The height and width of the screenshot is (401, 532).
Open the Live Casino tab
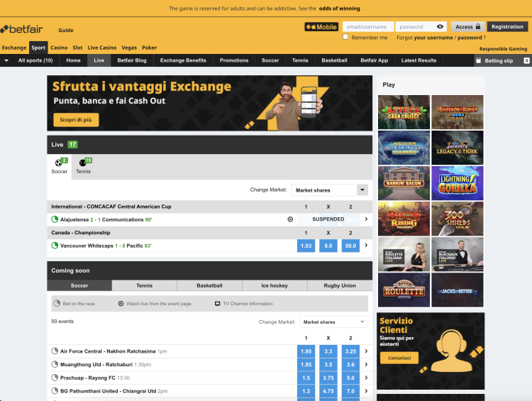[x=101, y=48]
